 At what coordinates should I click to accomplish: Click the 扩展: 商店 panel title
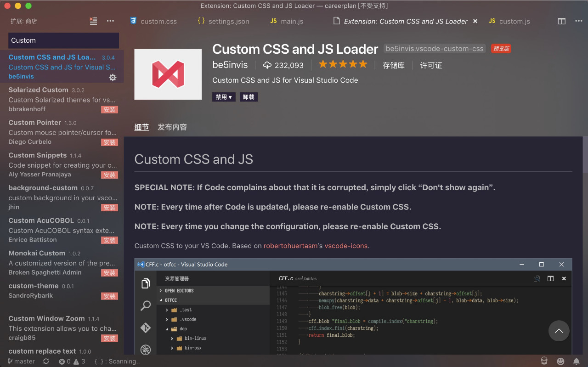pyautogui.click(x=24, y=21)
